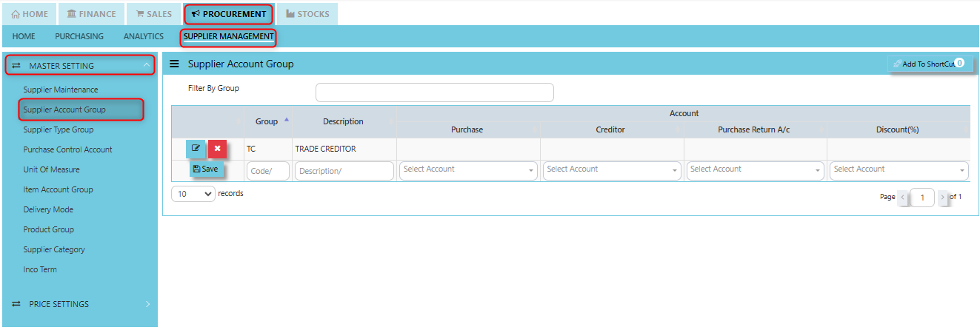This screenshot has width=980, height=330.
Task: Open Delivery Mode in sidebar
Action: tap(48, 209)
